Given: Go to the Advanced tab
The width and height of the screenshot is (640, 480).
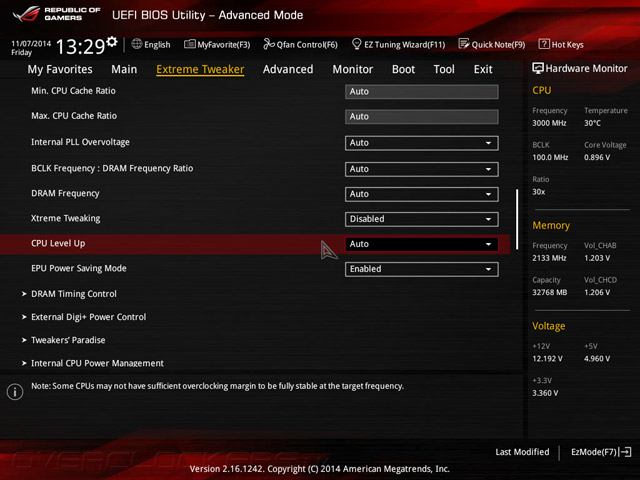Looking at the screenshot, I should tap(288, 69).
